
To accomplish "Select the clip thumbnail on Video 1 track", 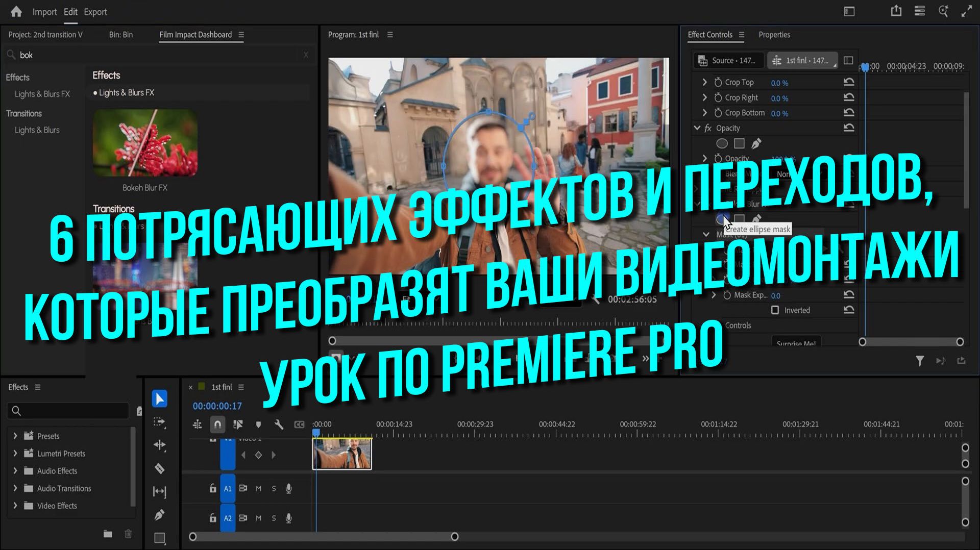I will coord(341,454).
